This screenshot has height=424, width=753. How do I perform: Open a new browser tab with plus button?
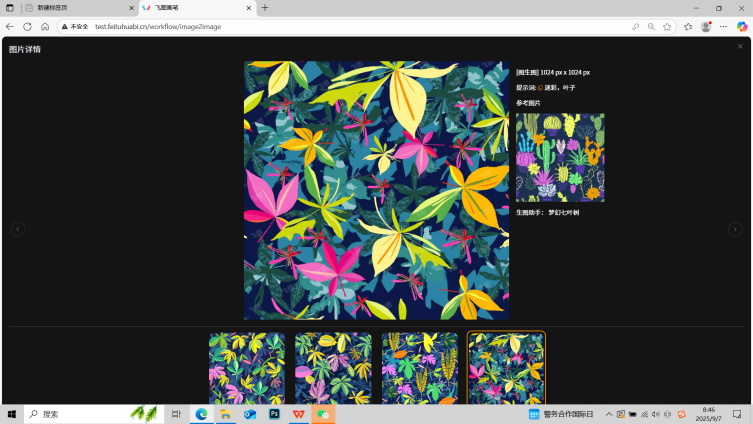265,8
